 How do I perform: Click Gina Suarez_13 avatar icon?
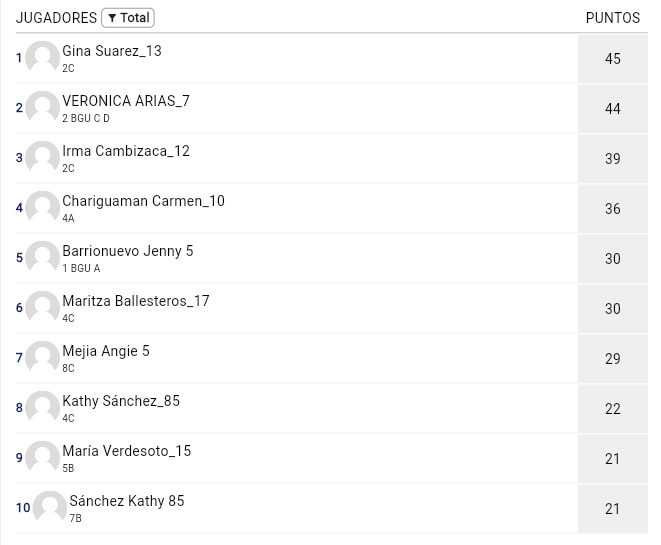[42, 57]
